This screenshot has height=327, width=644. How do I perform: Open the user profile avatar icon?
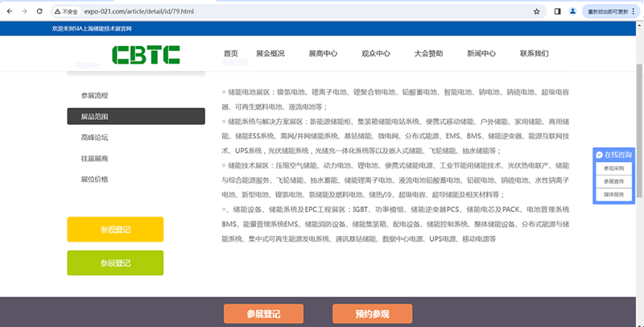pyautogui.click(x=572, y=12)
